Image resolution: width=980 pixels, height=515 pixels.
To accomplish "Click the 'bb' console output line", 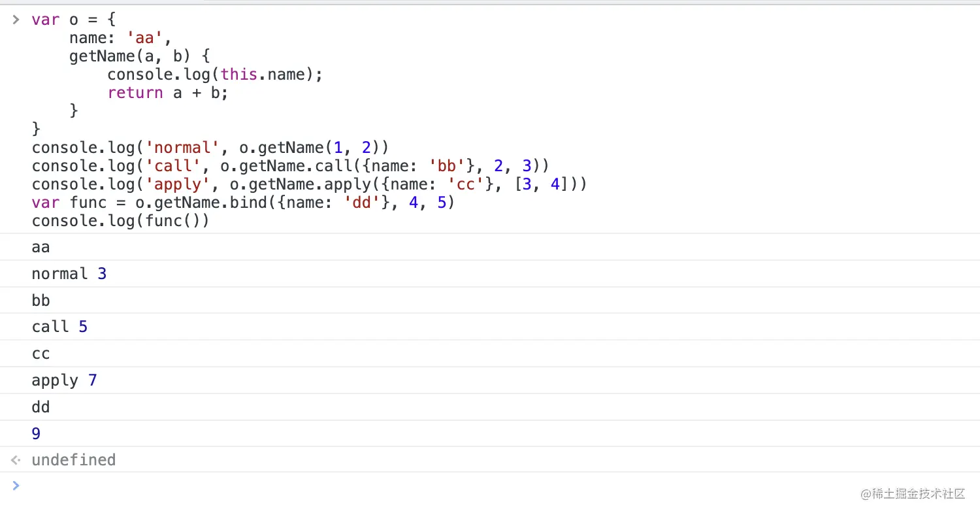I will pyautogui.click(x=490, y=301).
